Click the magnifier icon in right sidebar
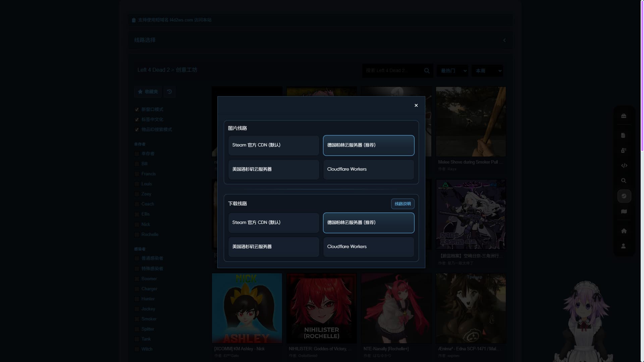Viewport: 644px width, 362px height. pyautogui.click(x=624, y=181)
